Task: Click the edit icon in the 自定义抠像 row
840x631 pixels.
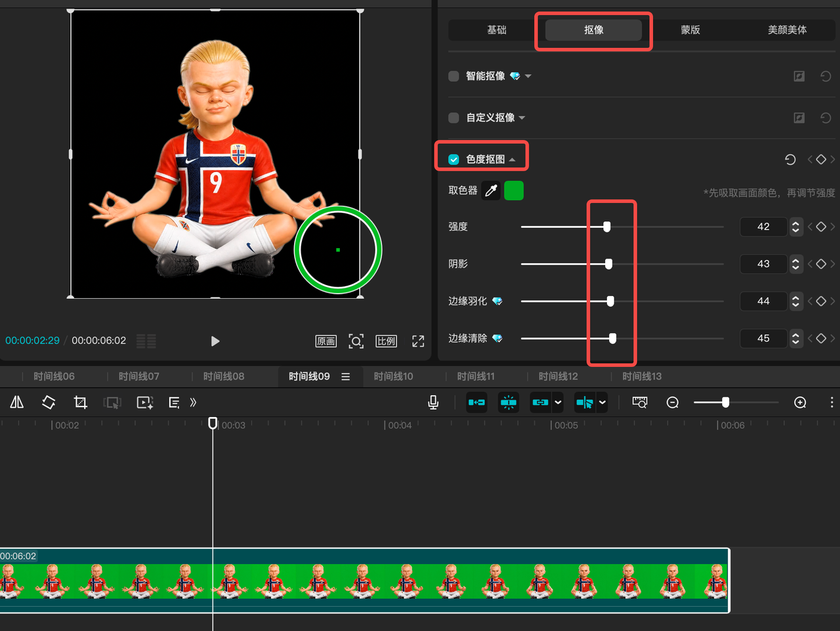Action: [x=799, y=118]
